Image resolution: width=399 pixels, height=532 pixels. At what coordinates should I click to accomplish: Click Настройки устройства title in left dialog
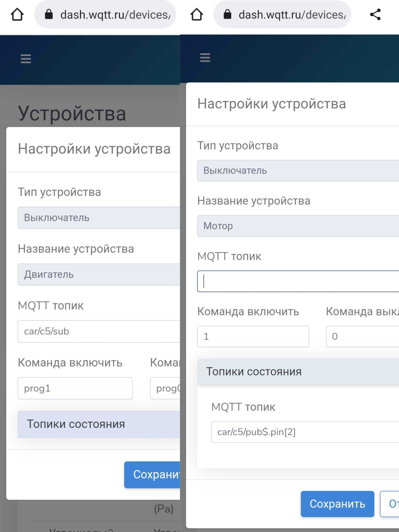pyautogui.click(x=94, y=149)
